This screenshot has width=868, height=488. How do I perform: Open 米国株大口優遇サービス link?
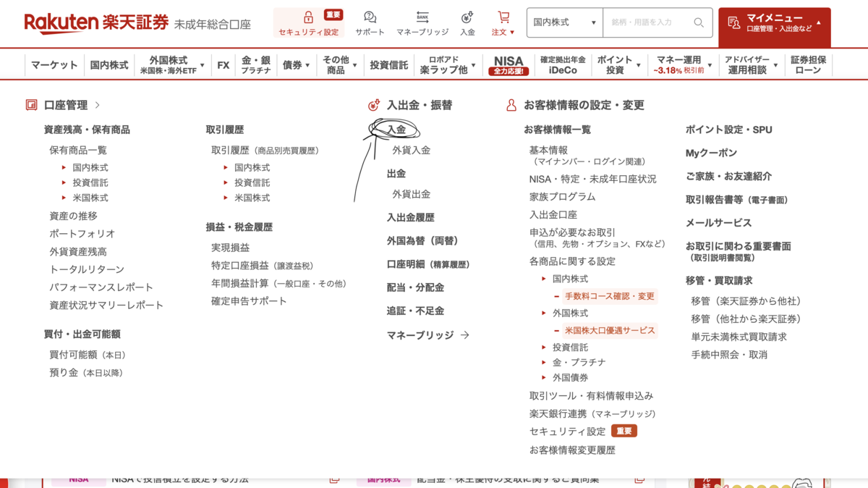tap(609, 330)
